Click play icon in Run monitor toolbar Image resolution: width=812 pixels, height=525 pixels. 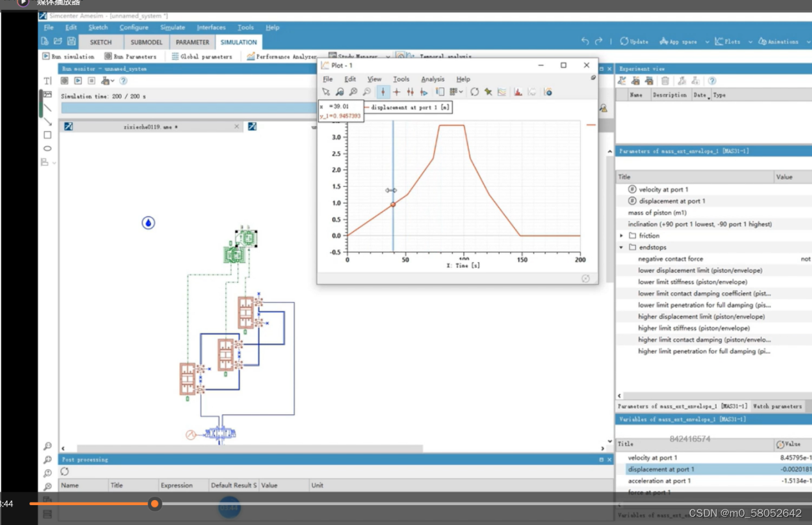(78, 81)
